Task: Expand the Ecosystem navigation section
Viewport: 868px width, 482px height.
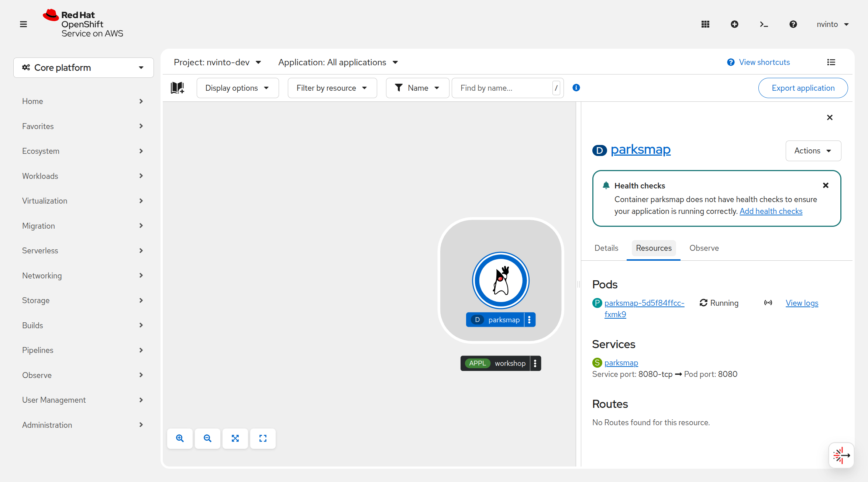Action: (83, 151)
